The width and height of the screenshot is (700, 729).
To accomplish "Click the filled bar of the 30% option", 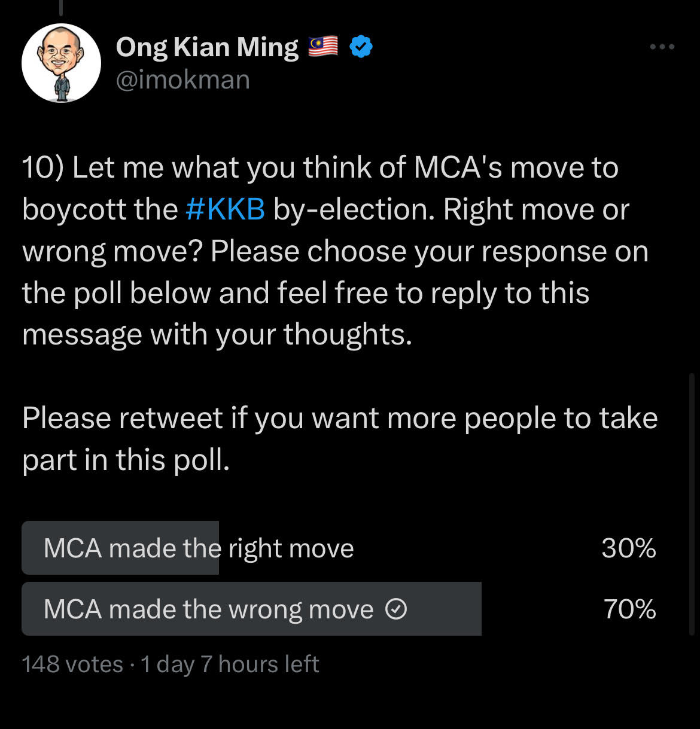I will (120, 548).
